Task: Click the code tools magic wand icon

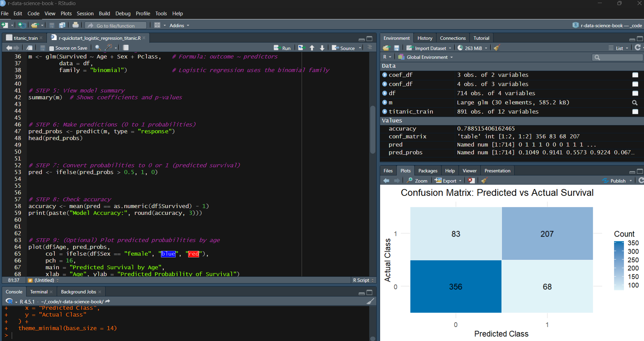Action: [109, 48]
